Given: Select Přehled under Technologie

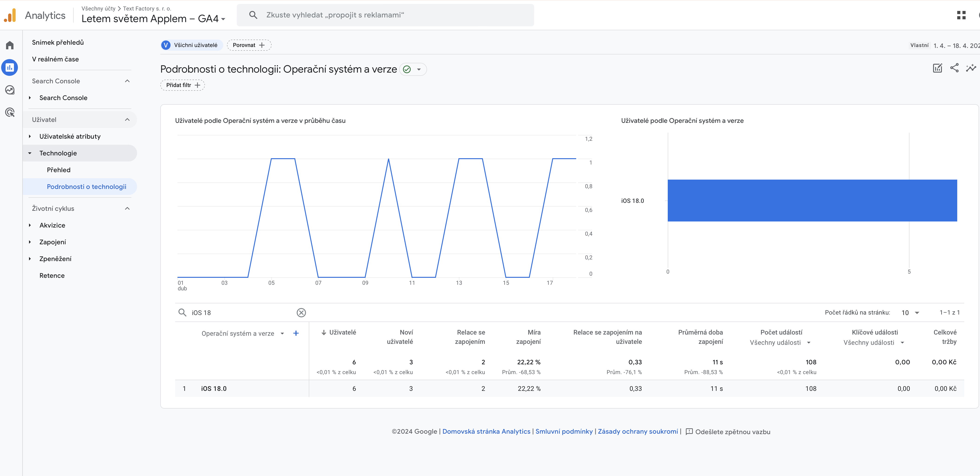Looking at the screenshot, I should [x=59, y=170].
